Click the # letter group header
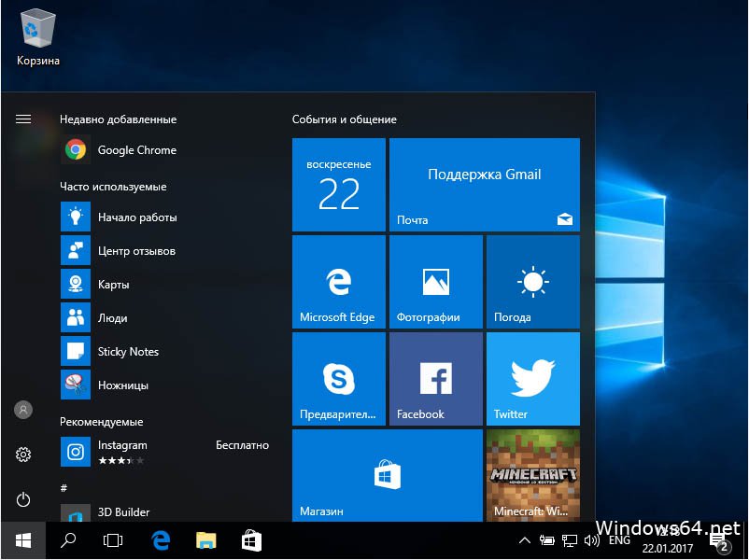Viewport: 749px width, 560px height. point(64,488)
